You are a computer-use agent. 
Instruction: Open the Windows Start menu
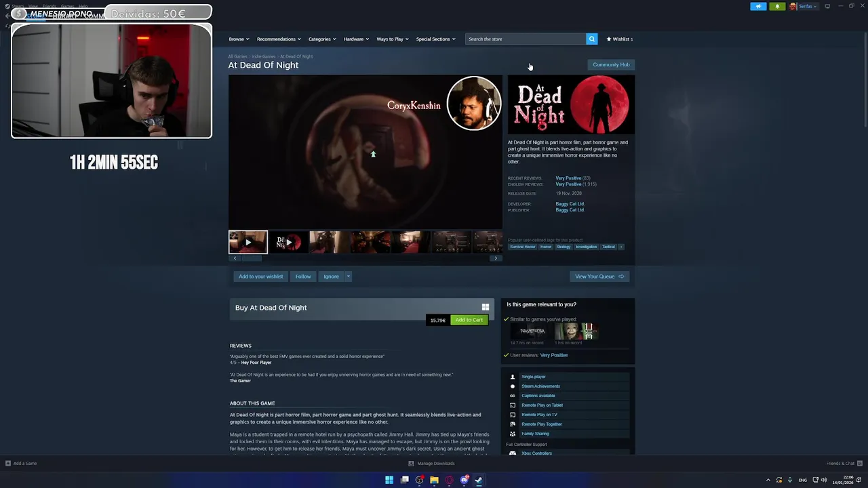[x=389, y=480]
